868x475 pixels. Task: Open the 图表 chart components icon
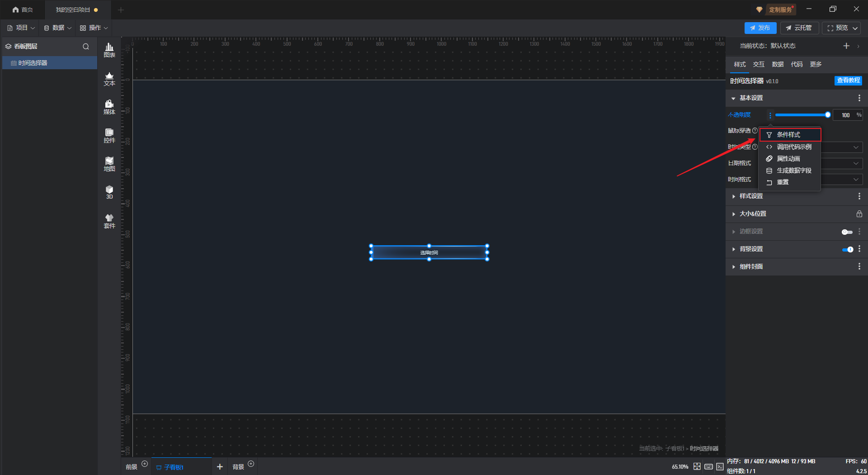point(109,50)
